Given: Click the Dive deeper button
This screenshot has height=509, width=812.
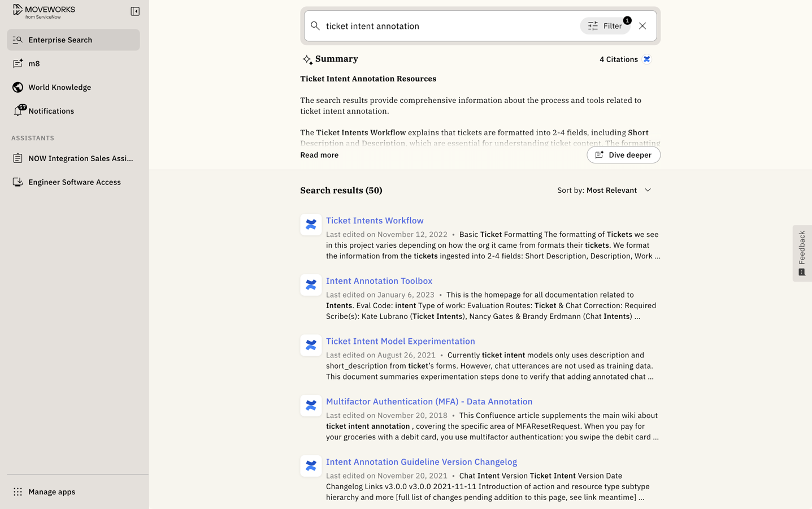Looking at the screenshot, I should coord(623,154).
